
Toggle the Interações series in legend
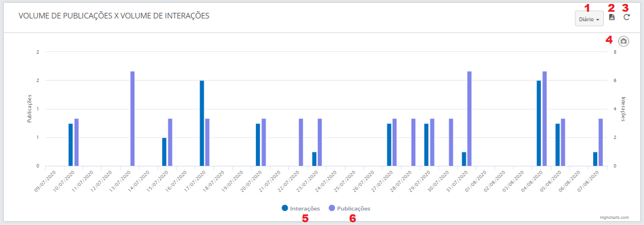click(x=301, y=209)
